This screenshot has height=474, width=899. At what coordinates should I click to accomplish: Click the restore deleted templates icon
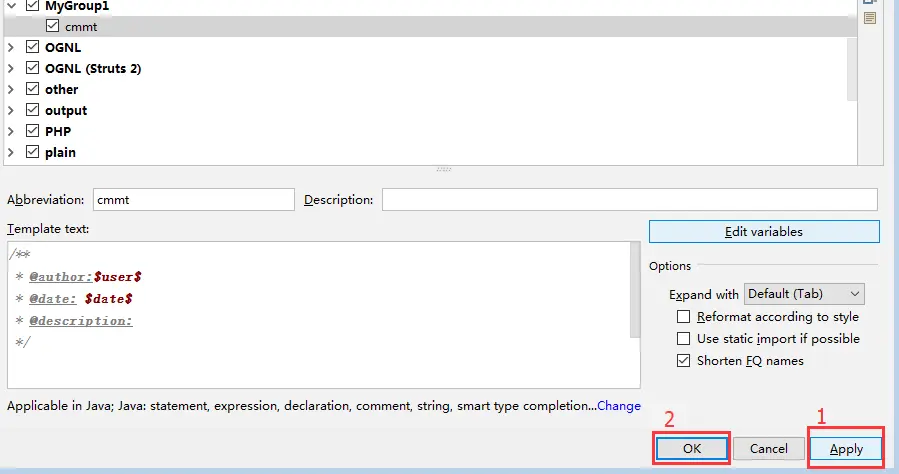[x=870, y=18]
